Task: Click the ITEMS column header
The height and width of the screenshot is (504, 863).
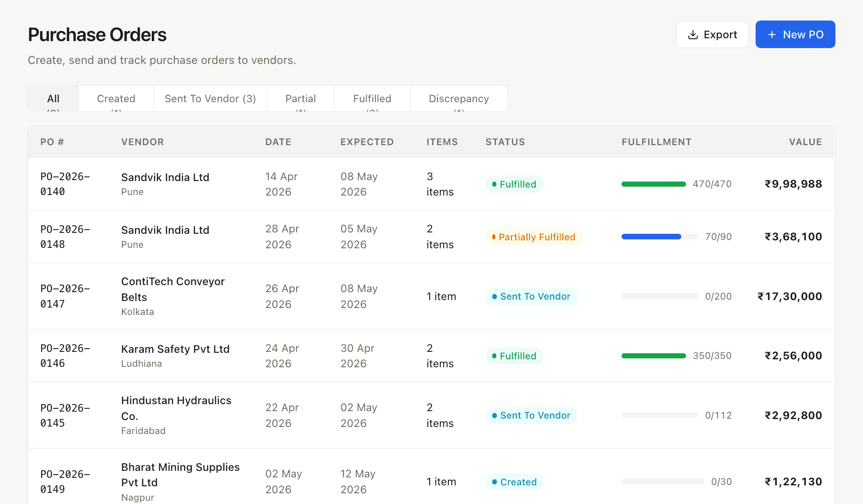Action: coord(442,142)
